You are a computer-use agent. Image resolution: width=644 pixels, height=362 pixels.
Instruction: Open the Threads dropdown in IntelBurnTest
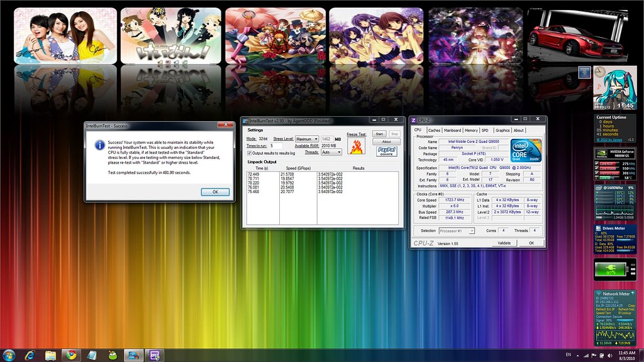point(331,152)
